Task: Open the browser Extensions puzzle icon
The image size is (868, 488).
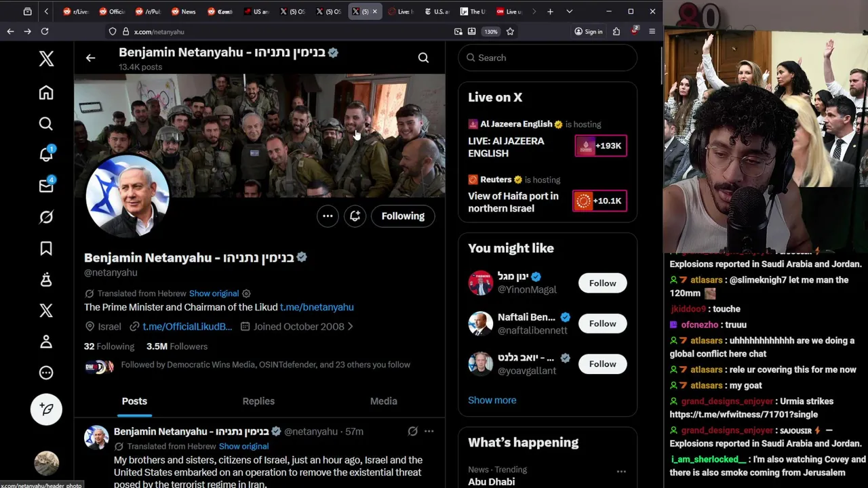Action: pyautogui.click(x=616, y=31)
